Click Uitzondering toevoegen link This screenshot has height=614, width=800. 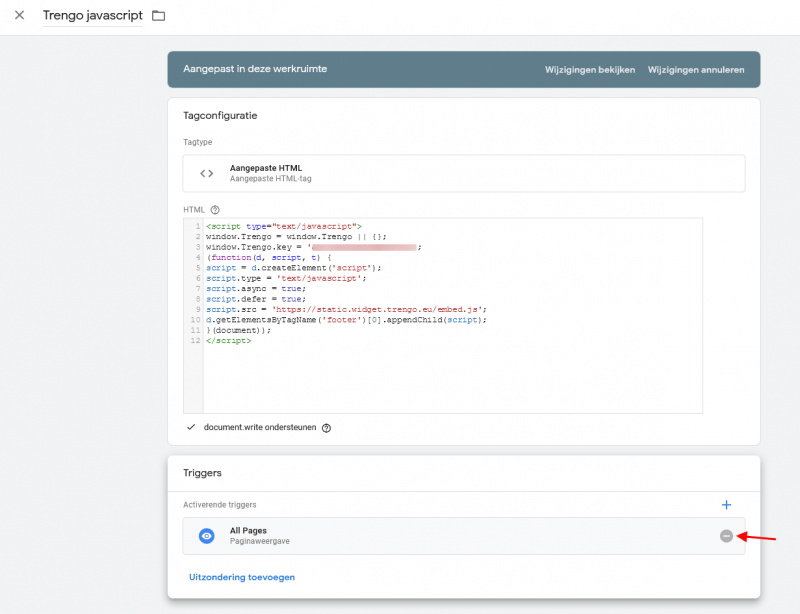coord(242,577)
